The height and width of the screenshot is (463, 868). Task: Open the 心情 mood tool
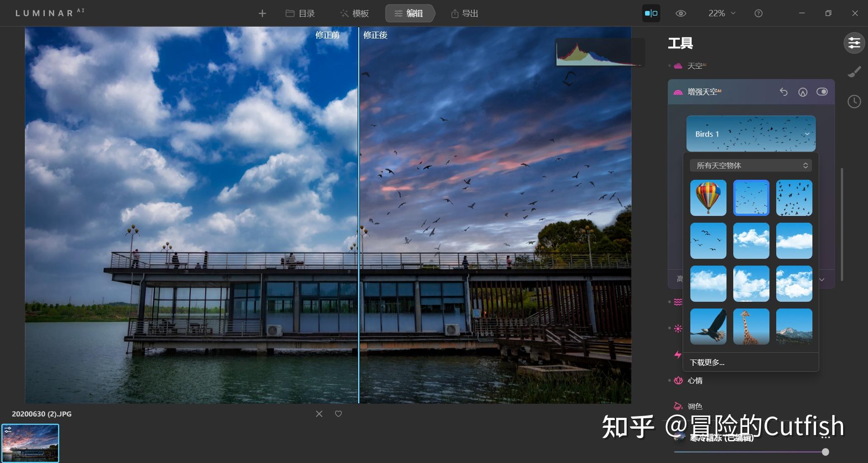pos(695,381)
